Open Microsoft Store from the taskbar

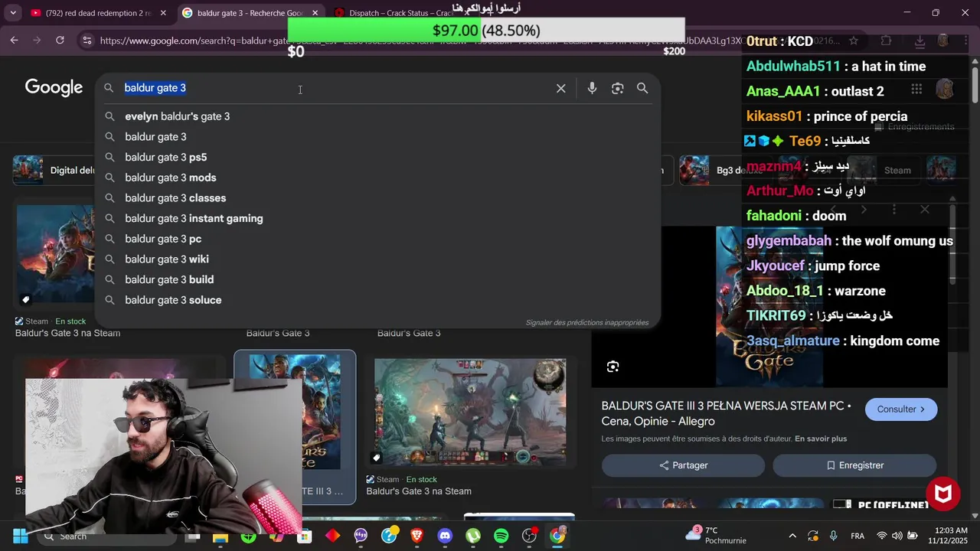click(305, 536)
